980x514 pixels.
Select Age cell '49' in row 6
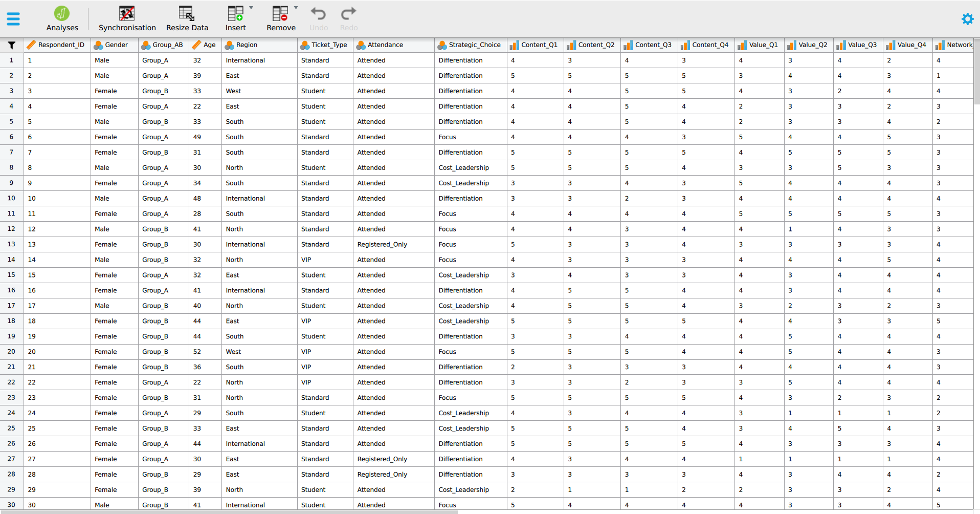[205, 137]
